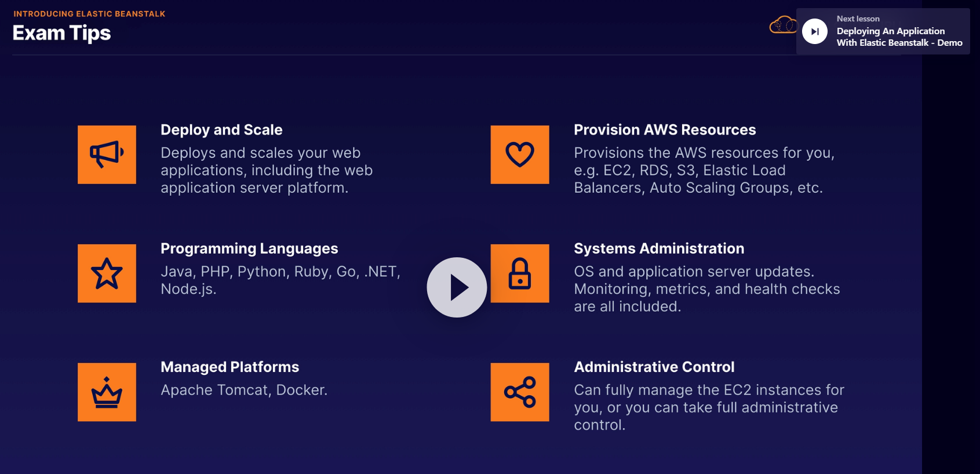
Task: Click the "Systems Administration" heading
Action: coord(659,249)
